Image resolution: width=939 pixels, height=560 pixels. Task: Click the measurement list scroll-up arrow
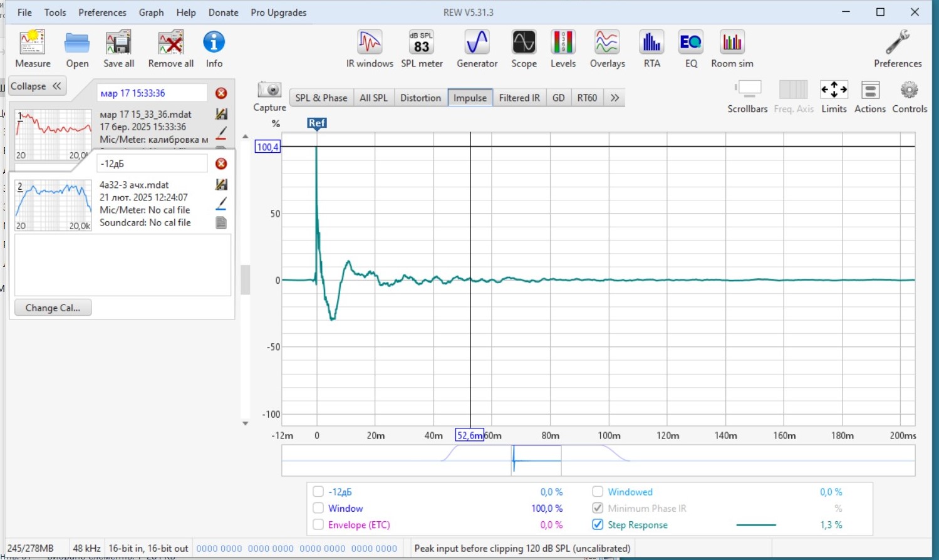(245, 136)
